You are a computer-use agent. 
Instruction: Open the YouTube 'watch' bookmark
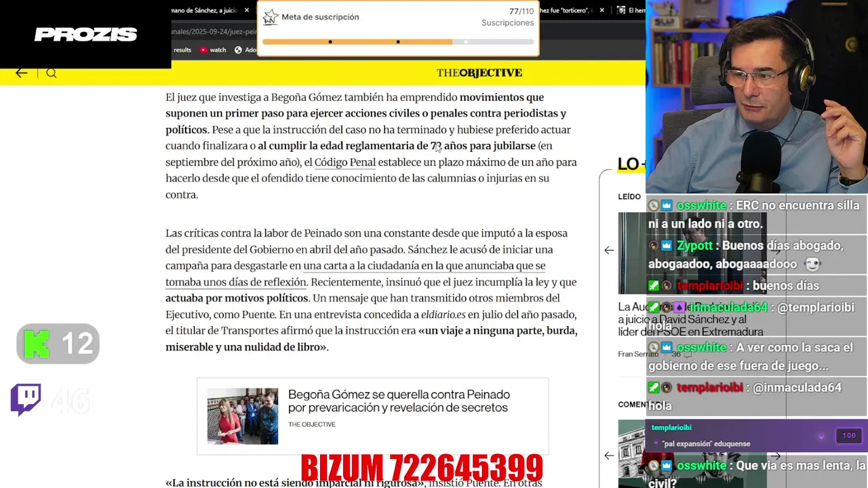pyautogui.click(x=213, y=49)
